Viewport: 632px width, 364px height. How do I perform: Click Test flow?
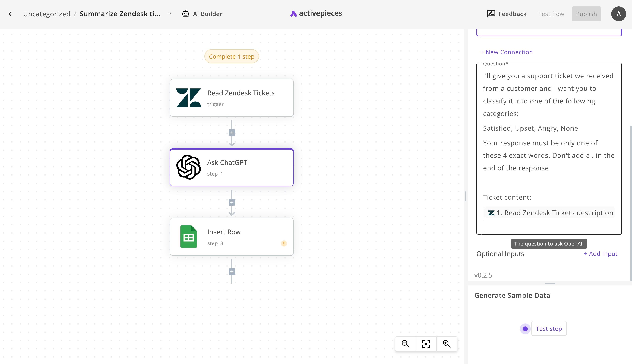pos(551,14)
